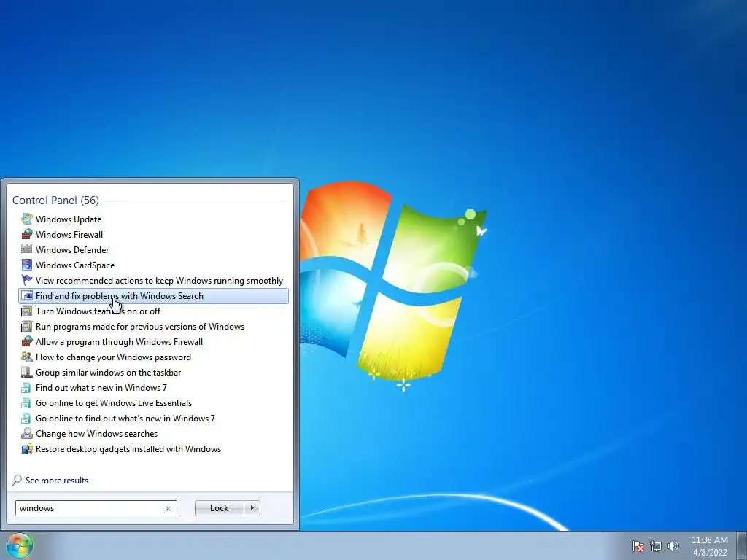Image resolution: width=747 pixels, height=560 pixels.
Task: Select 'Find out what's new in Windows 7'
Action: click(101, 388)
